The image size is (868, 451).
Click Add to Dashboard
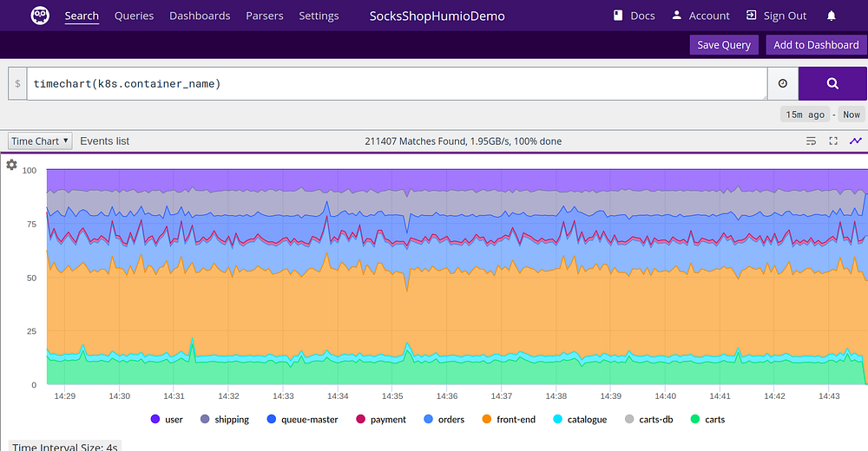[x=813, y=45]
